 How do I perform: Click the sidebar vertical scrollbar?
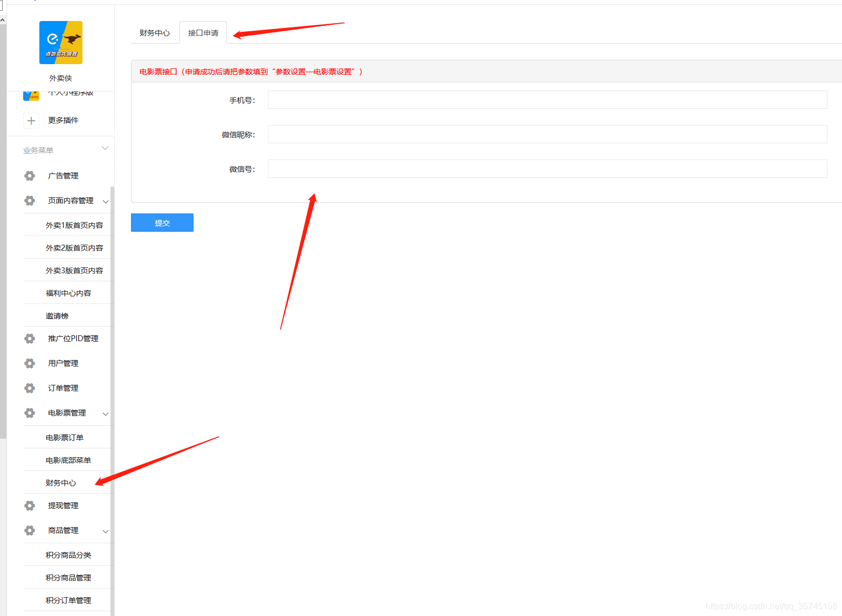coord(112,401)
